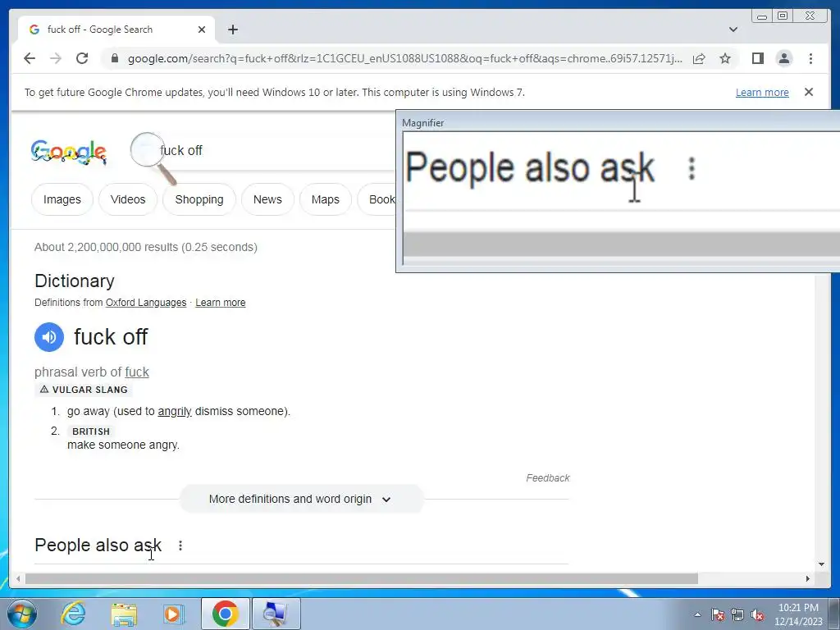Click the 'VULGAR SLANG' label
This screenshot has width=840, height=630.
point(84,390)
